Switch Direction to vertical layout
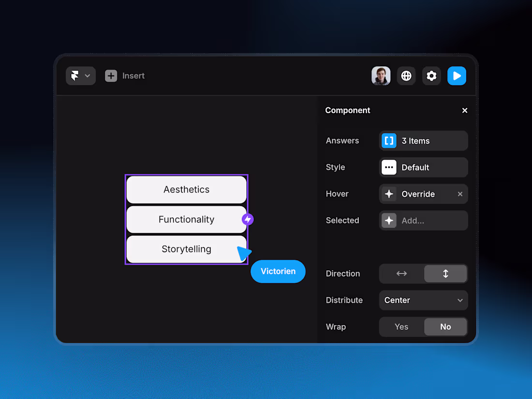The image size is (532, 399). click(445, 273)
